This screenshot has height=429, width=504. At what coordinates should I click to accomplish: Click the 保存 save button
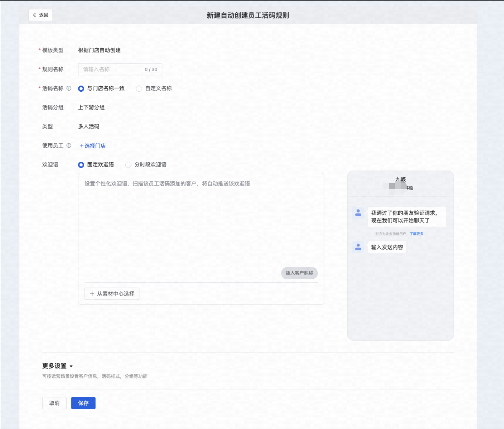83,403
